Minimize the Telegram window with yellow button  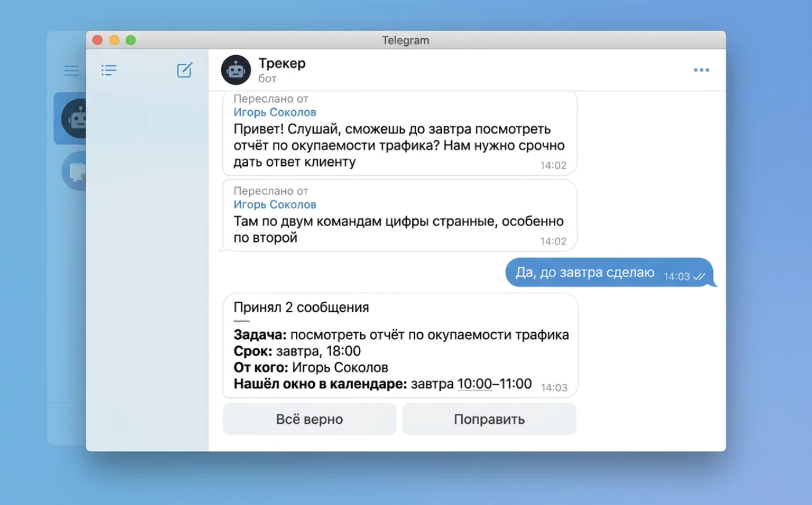pyautogui.click(x=114, y=40)
